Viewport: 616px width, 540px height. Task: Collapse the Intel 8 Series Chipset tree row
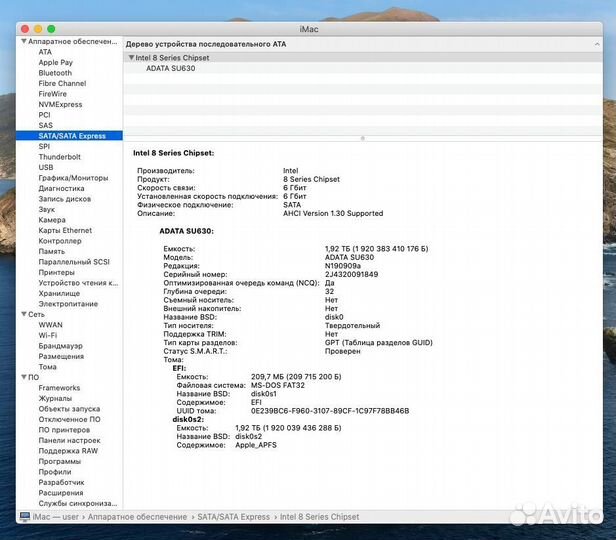[x=131, y=58]
